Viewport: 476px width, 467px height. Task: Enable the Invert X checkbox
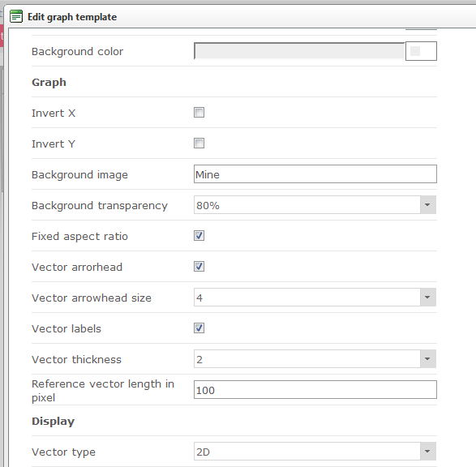pos(199,113)
